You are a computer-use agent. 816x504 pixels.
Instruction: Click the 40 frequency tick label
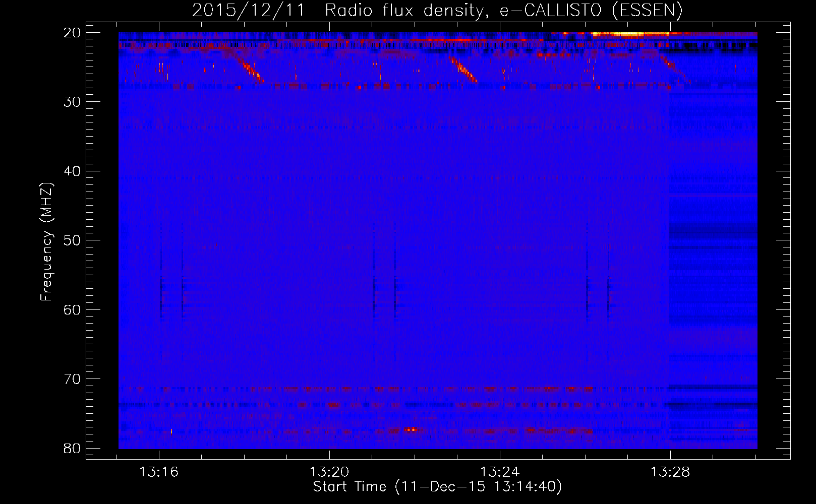click(73, 171)
